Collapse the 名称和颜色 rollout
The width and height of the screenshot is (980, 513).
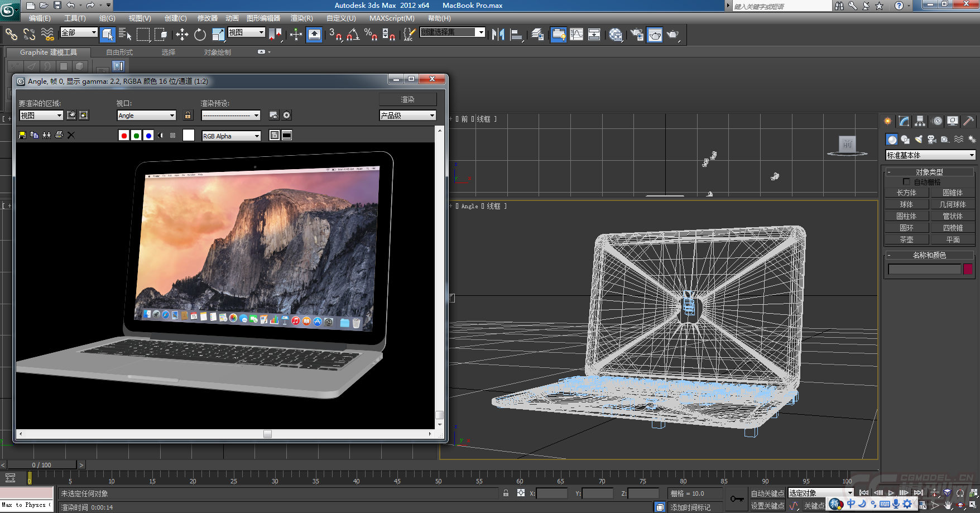929,255
